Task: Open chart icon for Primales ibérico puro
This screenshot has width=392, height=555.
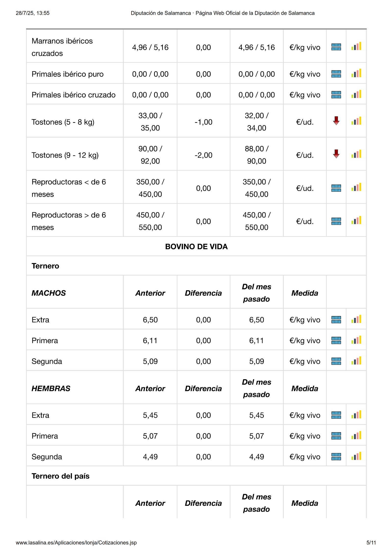Action: click(x=356, y=73)
